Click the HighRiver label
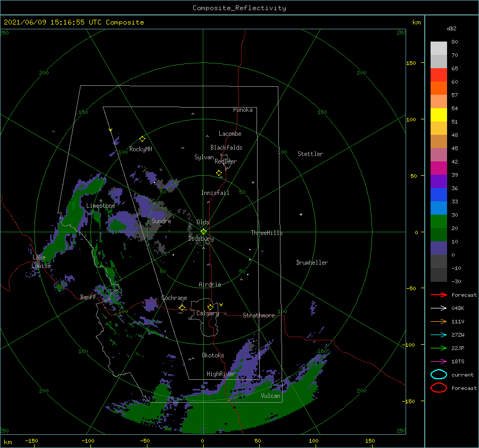 point(220,374)
